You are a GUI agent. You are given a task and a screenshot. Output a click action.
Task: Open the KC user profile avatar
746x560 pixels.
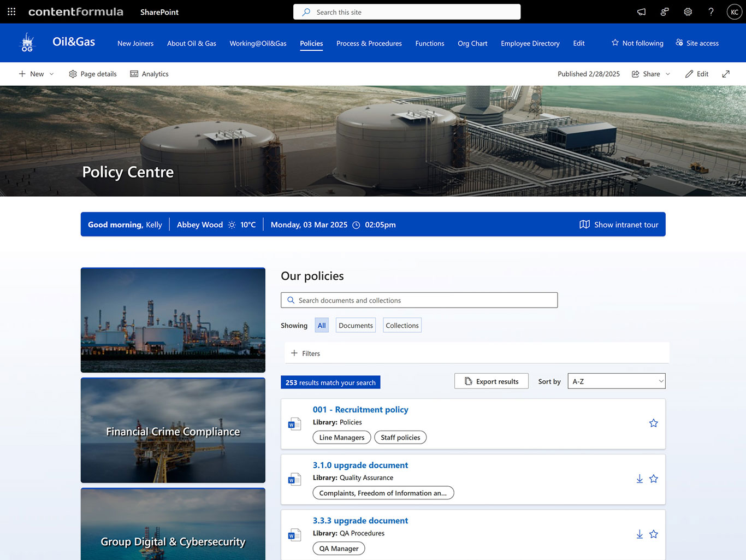734,12
